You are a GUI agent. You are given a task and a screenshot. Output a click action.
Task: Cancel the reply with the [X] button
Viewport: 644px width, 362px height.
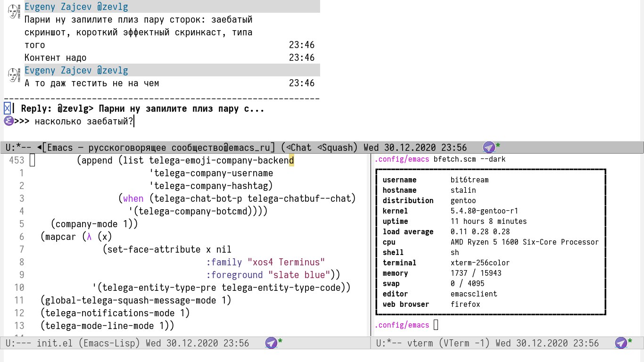[x=7, y=109]
